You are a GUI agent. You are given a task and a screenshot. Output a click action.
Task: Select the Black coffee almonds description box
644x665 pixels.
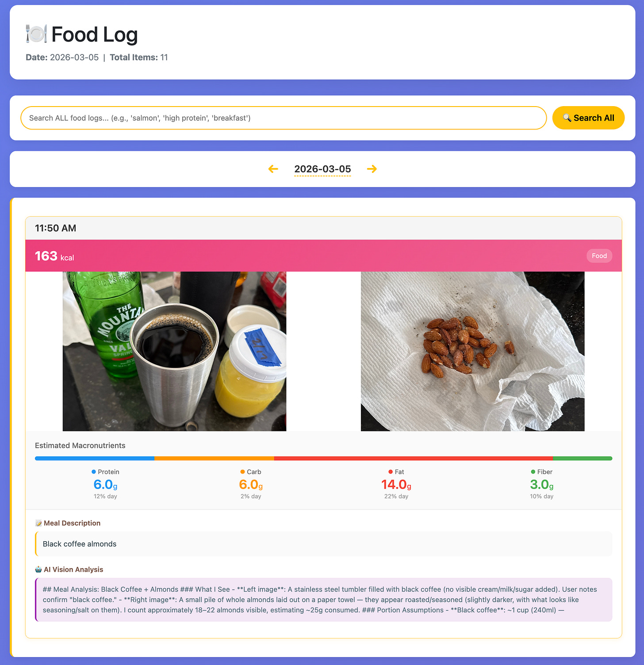(x=324, y=544)
